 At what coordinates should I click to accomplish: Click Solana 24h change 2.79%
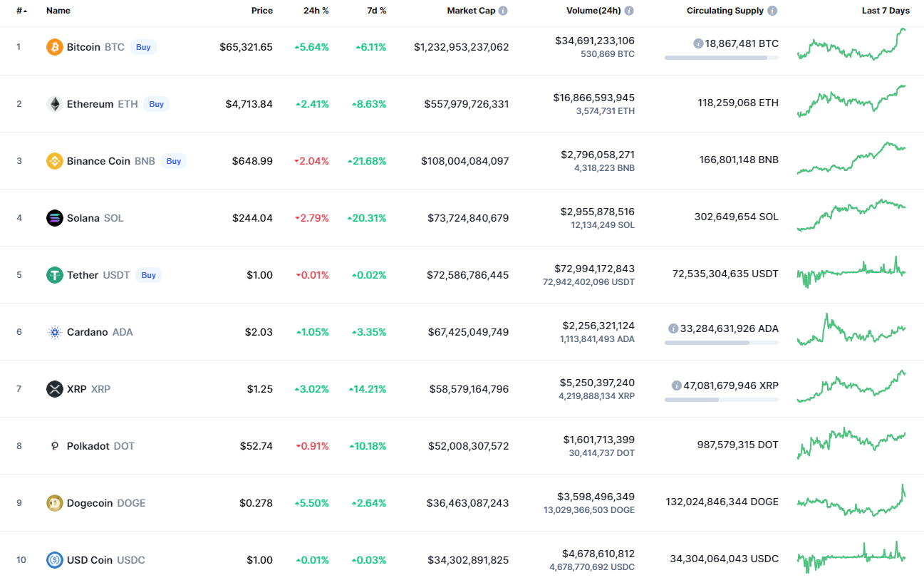[x=311, y=218]
